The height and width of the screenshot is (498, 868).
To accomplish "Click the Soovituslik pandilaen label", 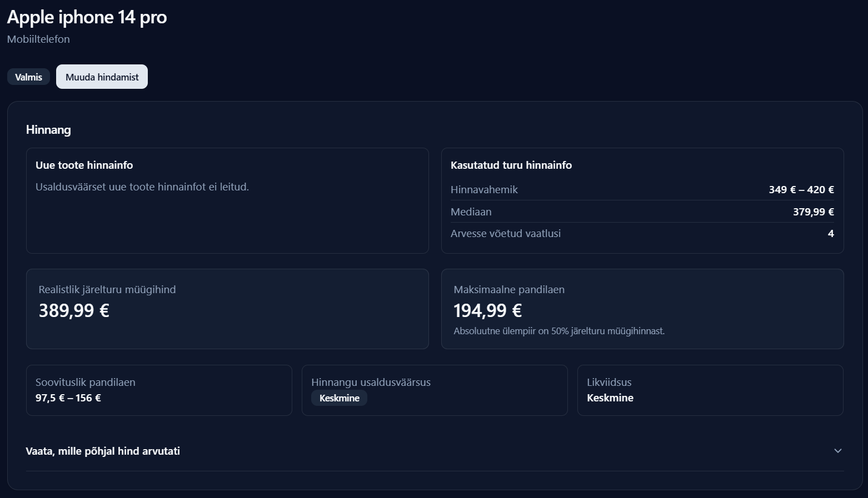I will click(86, 383).
